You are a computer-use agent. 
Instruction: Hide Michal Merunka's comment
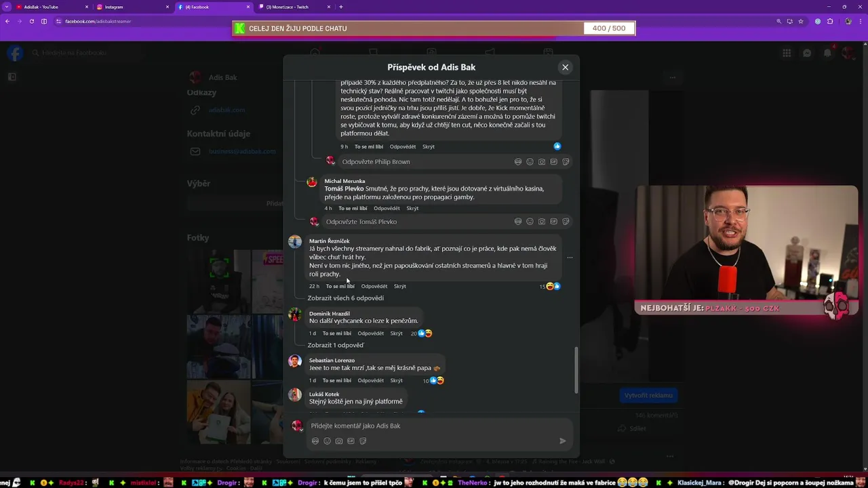[412, 208]
